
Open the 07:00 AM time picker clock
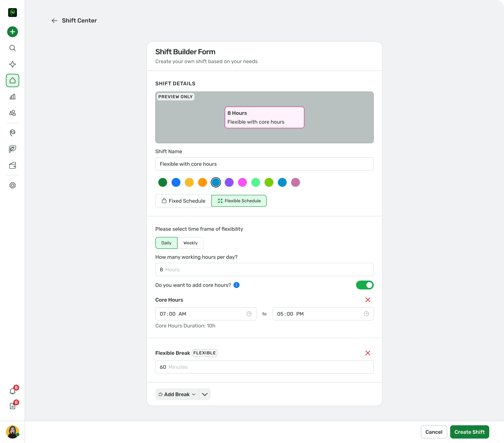[x=249, y=314]
